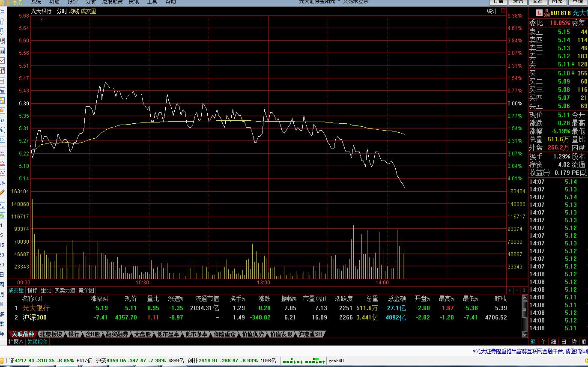Click the left arrow back icon in sidebar
Screen dimensions: 588x367
point(2,12)
